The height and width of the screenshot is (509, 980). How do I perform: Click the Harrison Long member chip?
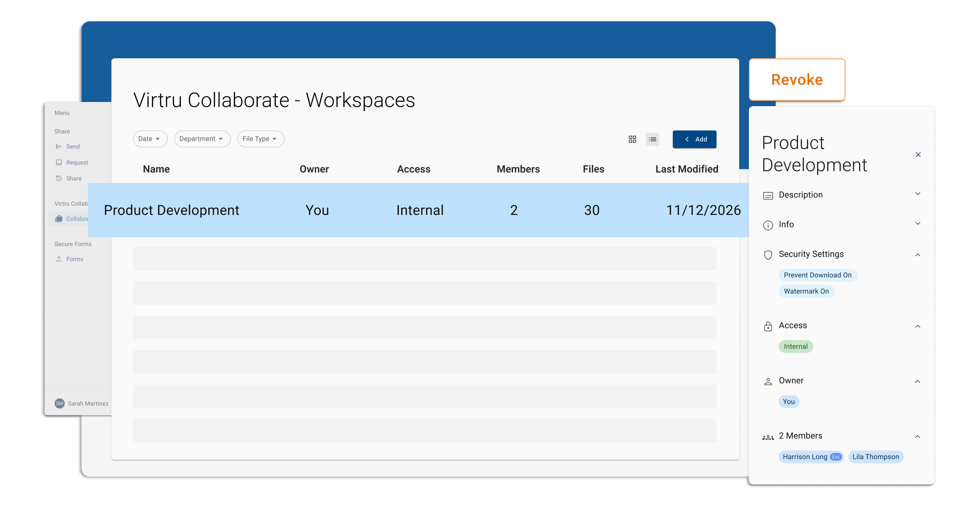click(x=811, y=457)
